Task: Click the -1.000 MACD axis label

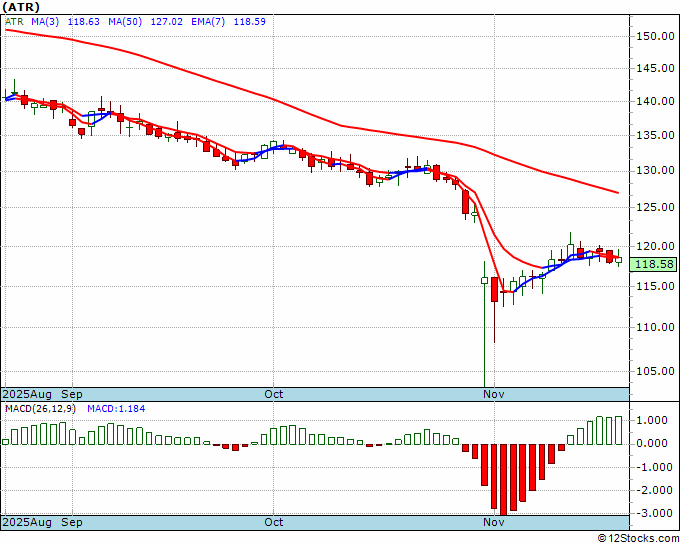Action: [653, 467]
